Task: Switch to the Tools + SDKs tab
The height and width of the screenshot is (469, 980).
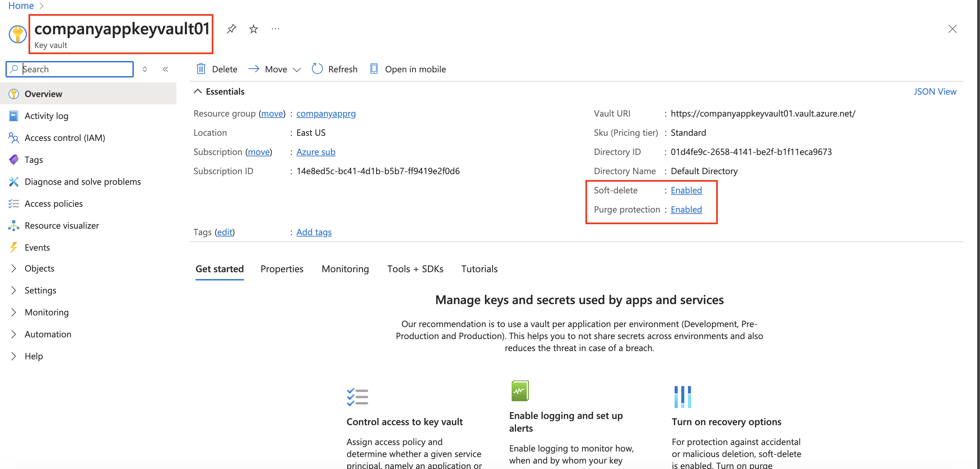Action: coord(415,269)
